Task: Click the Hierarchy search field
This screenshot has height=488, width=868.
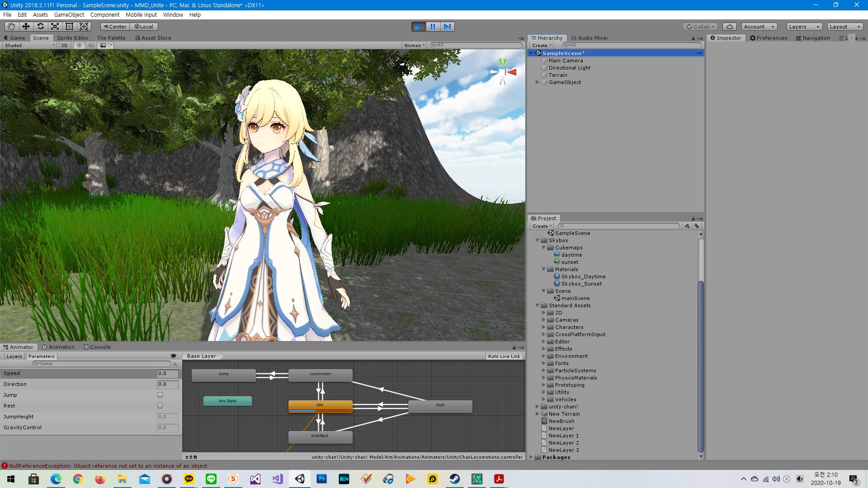Action: click(632, 45)
